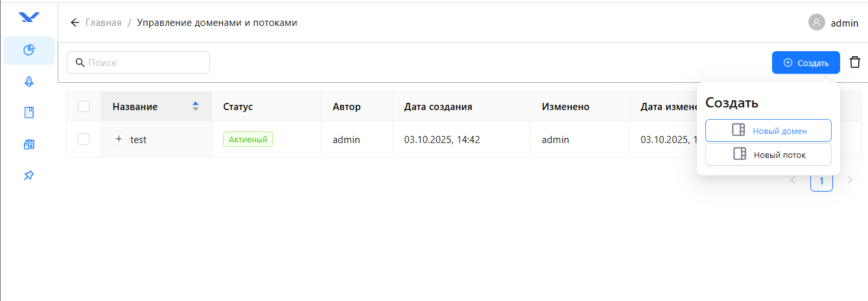Expand the test row with plus icon
Image resolution: width=868 pixels, height=301 pixels.
click(x=119, y=139)
